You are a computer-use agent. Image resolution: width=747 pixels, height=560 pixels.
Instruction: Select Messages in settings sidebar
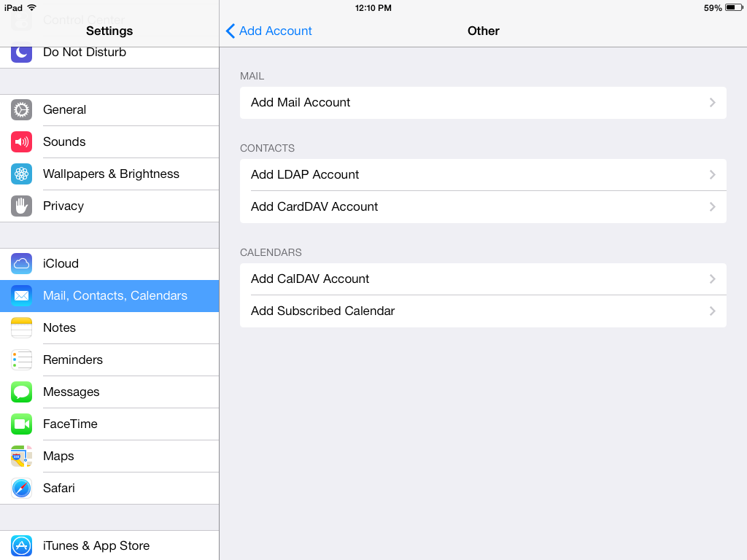(109, 392)
